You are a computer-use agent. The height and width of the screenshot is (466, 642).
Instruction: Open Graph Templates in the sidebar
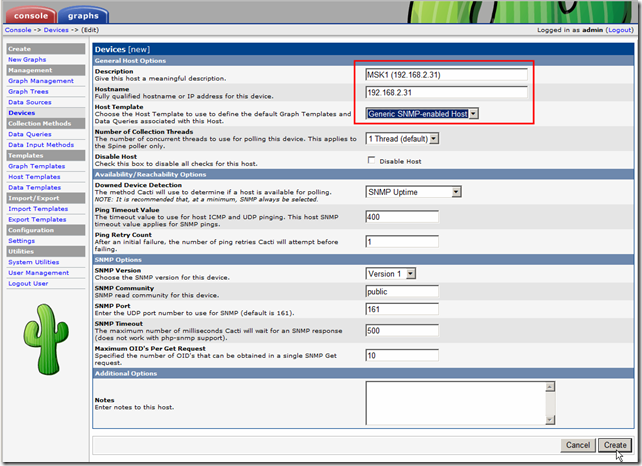[x=36, y=166]
